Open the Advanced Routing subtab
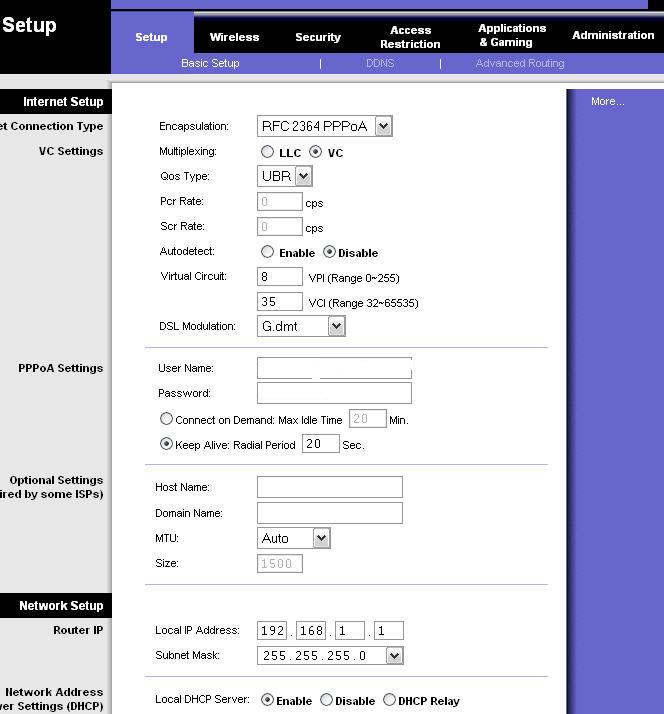 (x=520, y=63)
